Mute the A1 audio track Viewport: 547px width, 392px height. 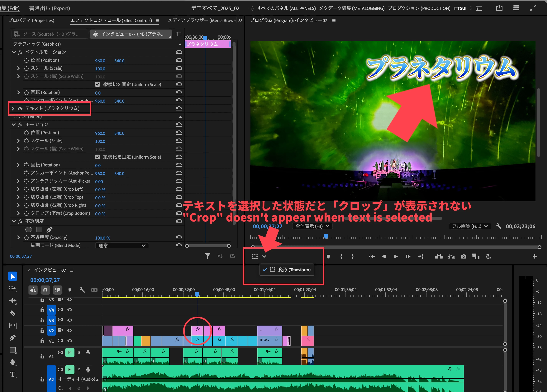[70, 352]
